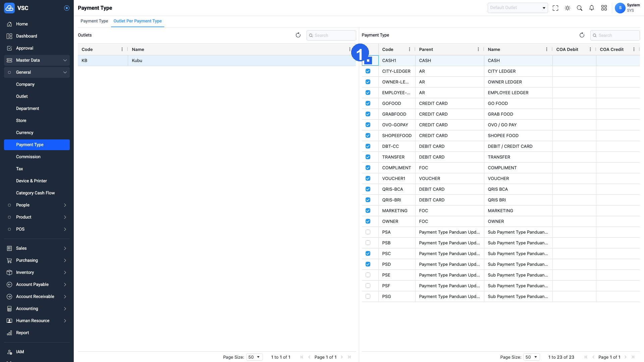Change Payment Type page size dropdown
This screenshot has height=362, width=644.
pyautogui.click(x=531, y=357)
